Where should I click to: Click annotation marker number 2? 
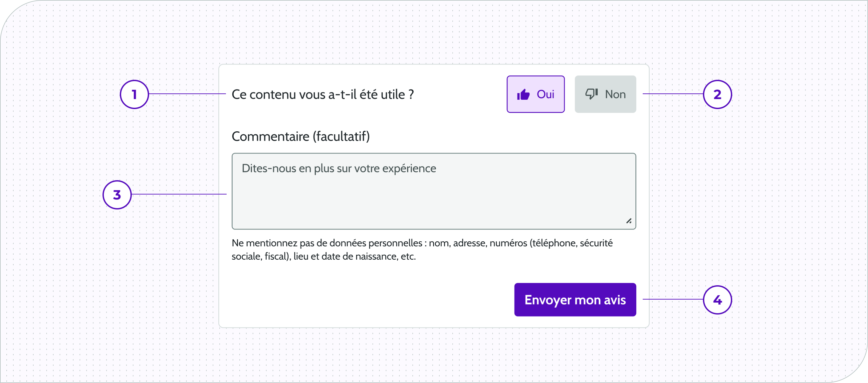717,94
